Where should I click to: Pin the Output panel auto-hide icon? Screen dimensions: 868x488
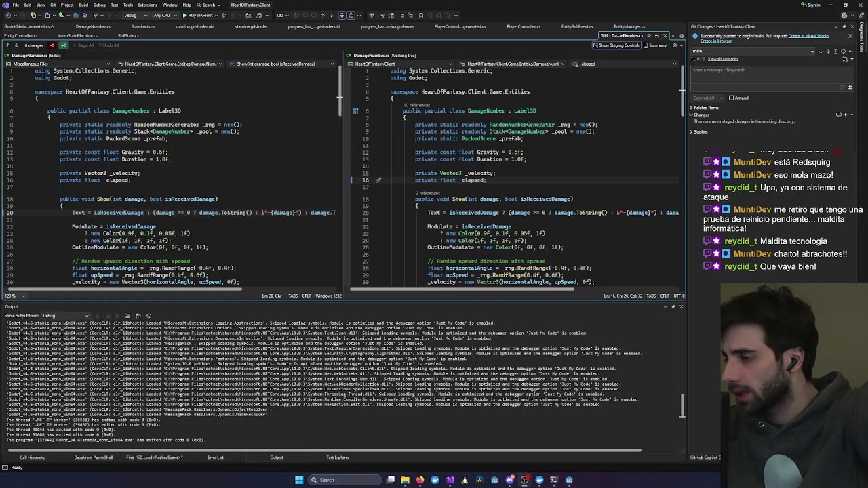click(x=673, y=307)
